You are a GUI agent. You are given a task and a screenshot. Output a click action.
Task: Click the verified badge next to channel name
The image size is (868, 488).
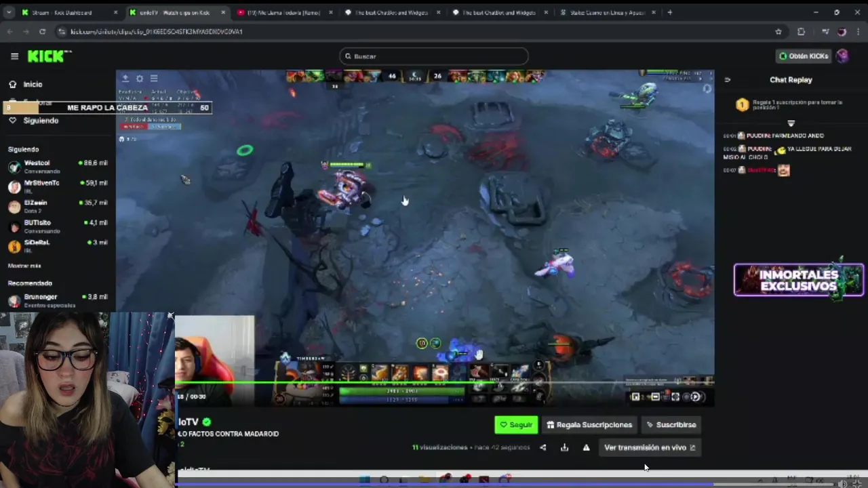coord(206,422)
